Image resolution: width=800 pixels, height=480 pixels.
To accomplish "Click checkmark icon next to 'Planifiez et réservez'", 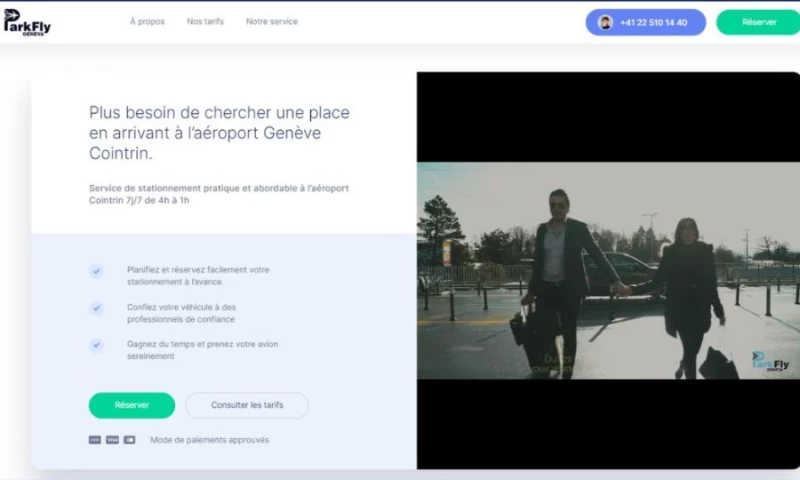I will coord(96,271).
